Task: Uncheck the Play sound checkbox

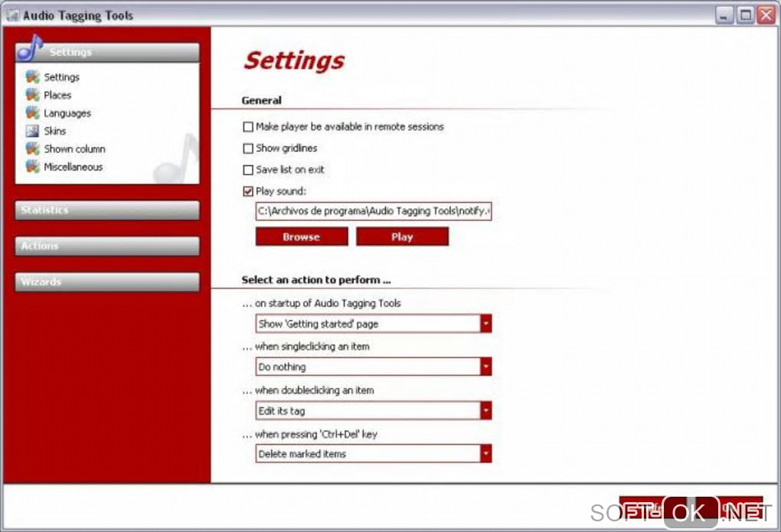Action: tap(248, 191)
